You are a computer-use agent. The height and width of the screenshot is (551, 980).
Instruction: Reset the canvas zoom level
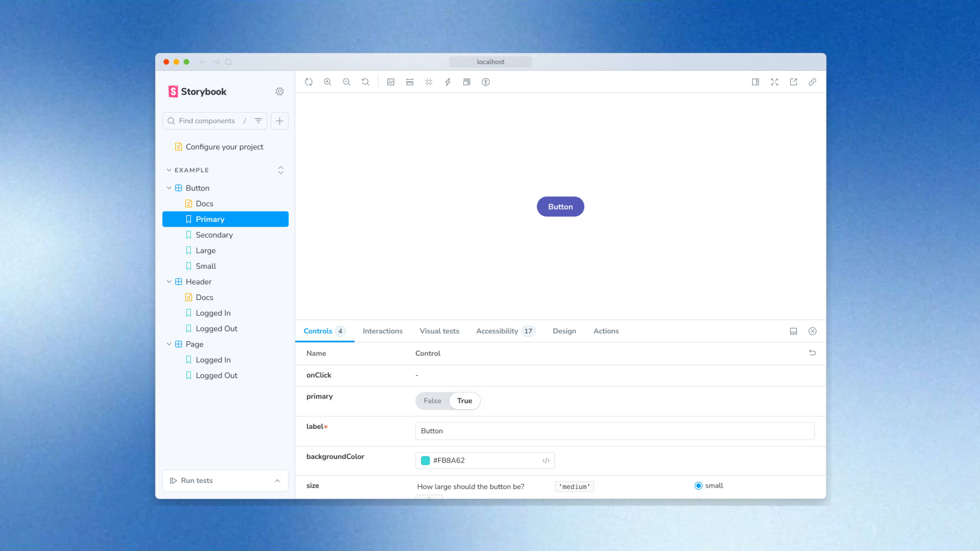[x=365, y=82]
